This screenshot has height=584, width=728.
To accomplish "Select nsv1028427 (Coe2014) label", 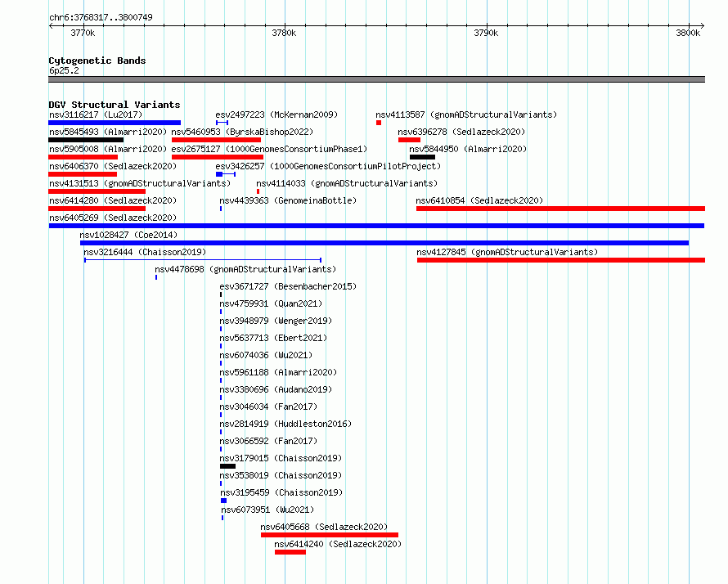I will (128, 235).
